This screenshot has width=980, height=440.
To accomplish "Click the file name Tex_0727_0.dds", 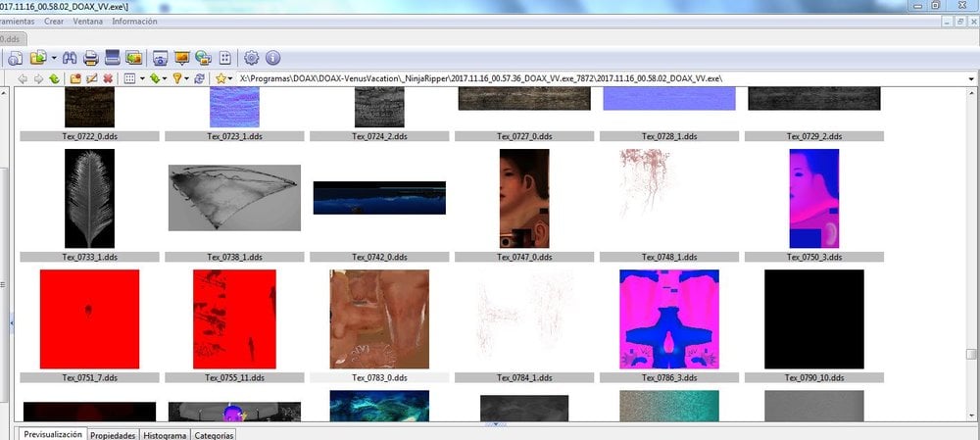I will (524, 136).
